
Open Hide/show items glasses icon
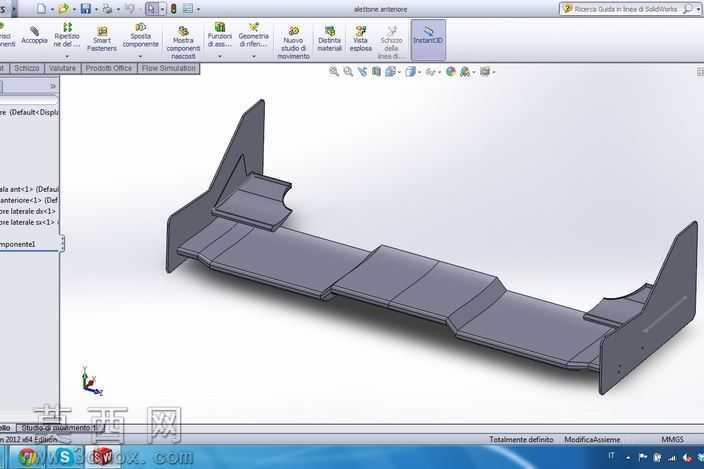coord(430,71)
